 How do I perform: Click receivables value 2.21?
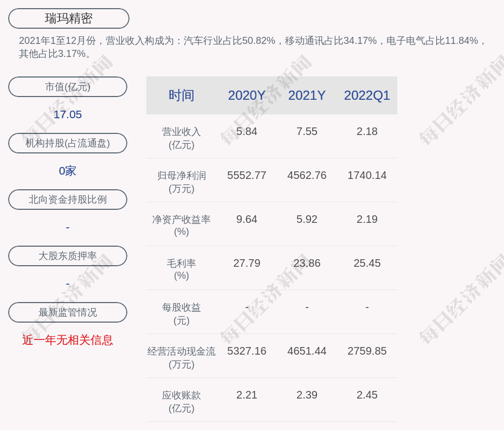(247, 395)
